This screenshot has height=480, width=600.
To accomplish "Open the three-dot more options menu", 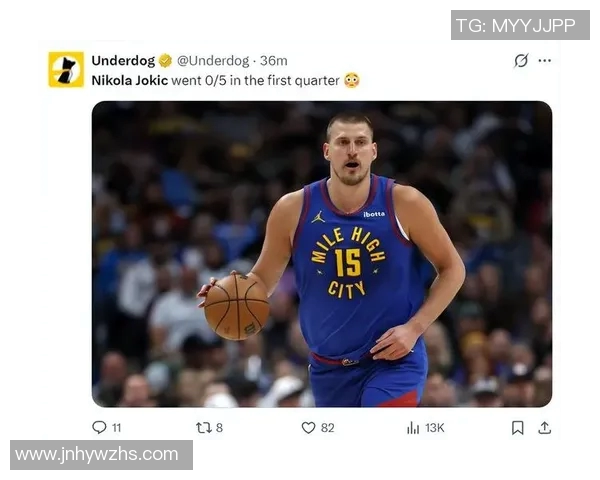I will tap(544, 60).
